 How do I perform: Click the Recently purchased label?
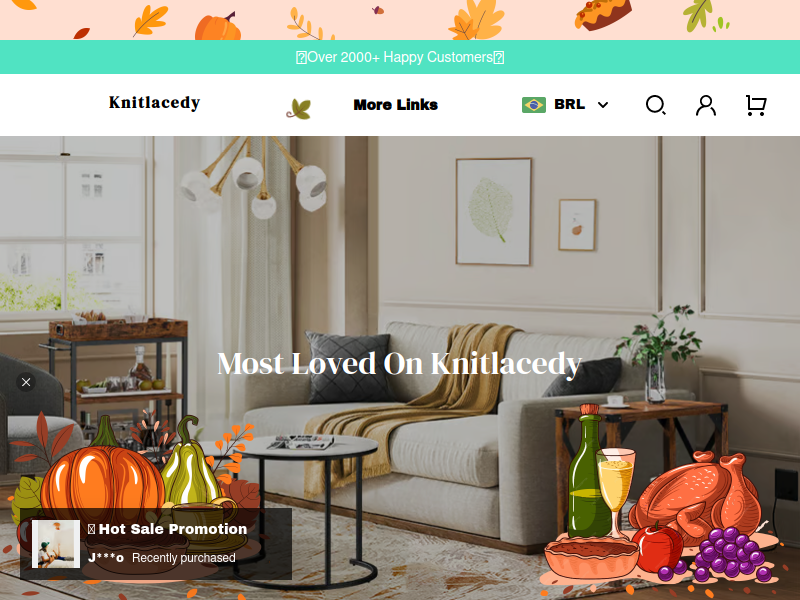click(184, 558)
